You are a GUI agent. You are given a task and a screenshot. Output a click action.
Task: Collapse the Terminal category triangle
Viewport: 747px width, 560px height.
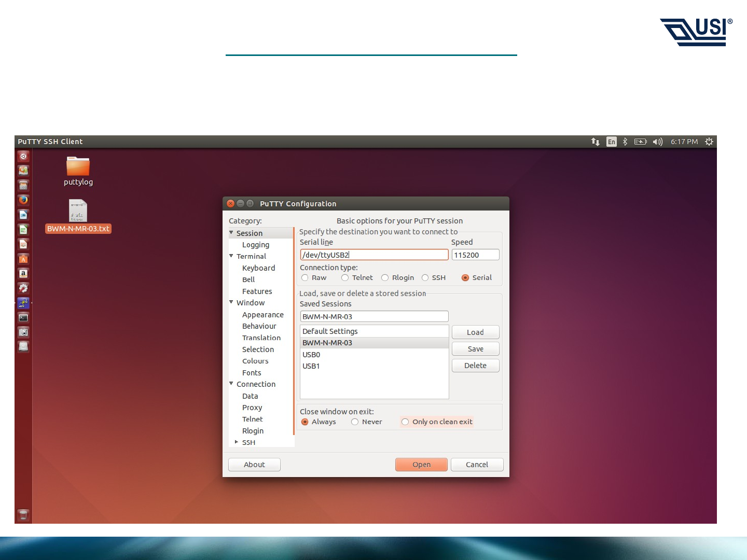pos(231,256)
